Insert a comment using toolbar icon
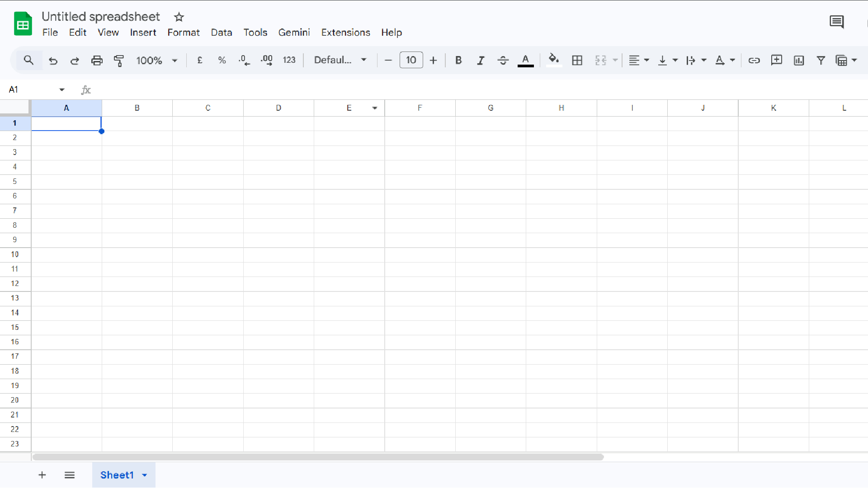 coord(777,60)
